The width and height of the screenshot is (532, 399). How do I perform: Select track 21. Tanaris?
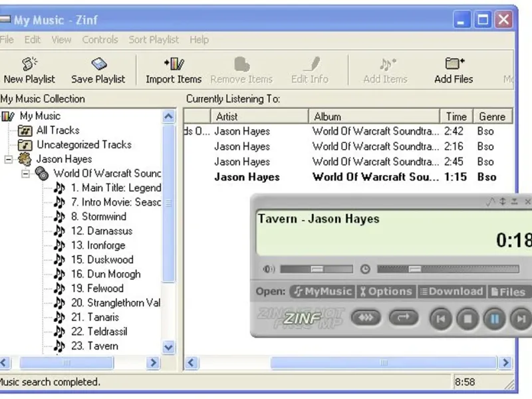coord(95,317)
